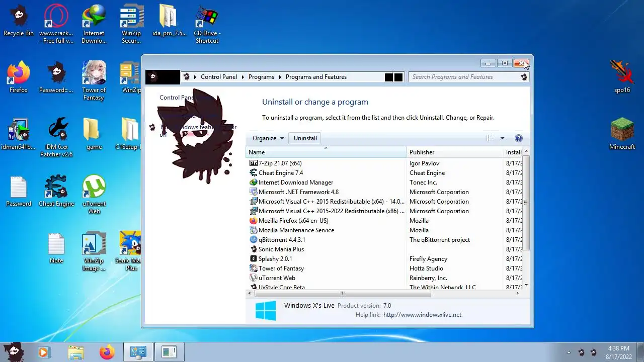Viewport: 644px width, 362px height.
Task: Click the Uninstall button
Action: click(305, 138)
